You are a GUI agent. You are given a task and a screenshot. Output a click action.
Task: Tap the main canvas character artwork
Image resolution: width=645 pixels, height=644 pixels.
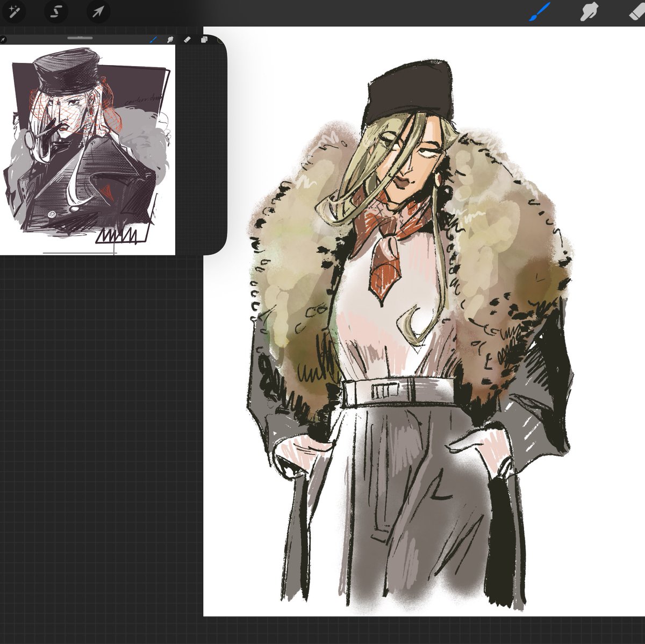411,333
